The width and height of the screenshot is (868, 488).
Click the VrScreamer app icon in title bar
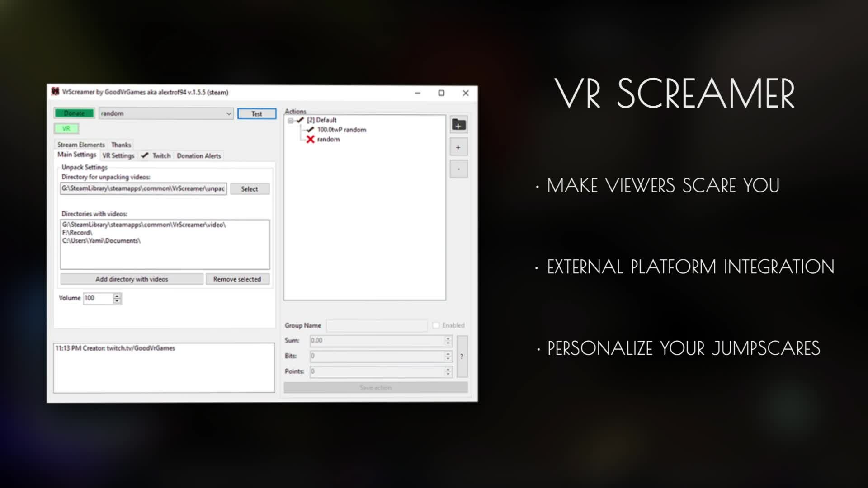pos(55,92)
